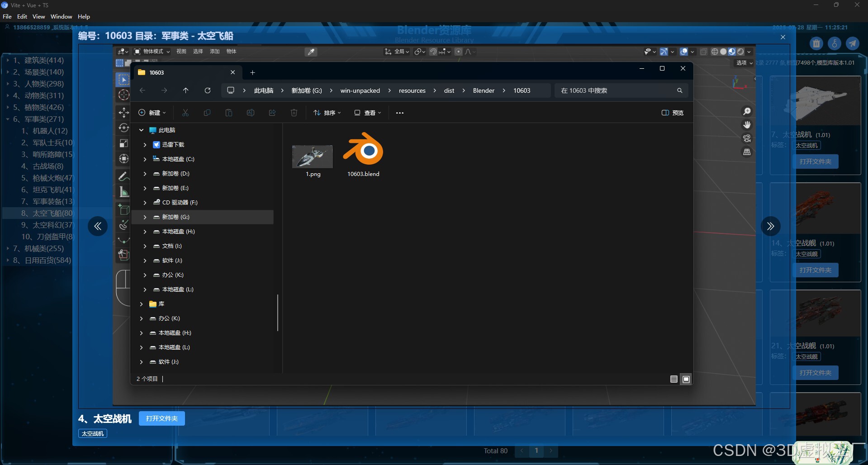Select the Blender transform tool

pyautogui.click(x=123, y=159)
